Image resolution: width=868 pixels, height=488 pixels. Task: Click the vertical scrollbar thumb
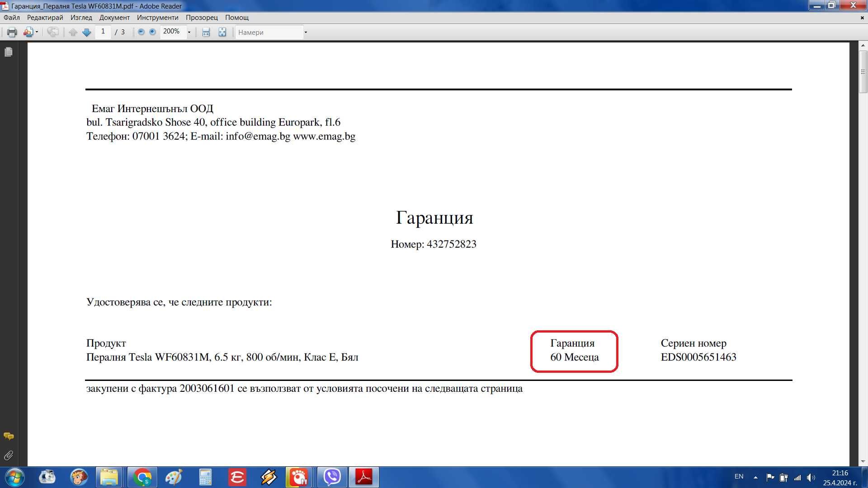point(863,72)
